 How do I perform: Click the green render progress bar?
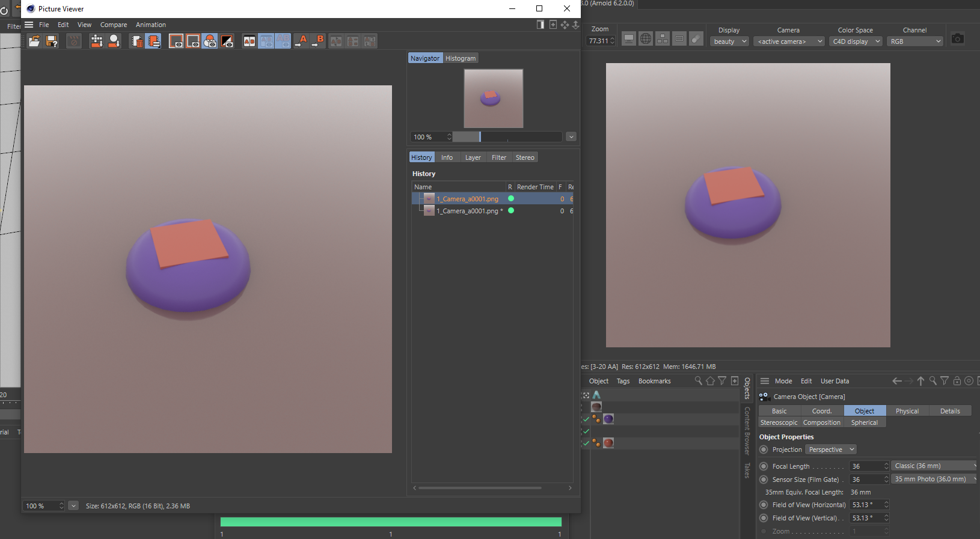pyautogui.click(x=391, y=522)
